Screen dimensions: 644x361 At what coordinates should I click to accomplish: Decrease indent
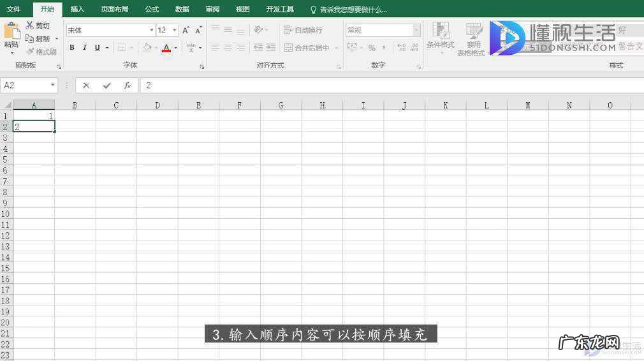[x=258, y=48]
